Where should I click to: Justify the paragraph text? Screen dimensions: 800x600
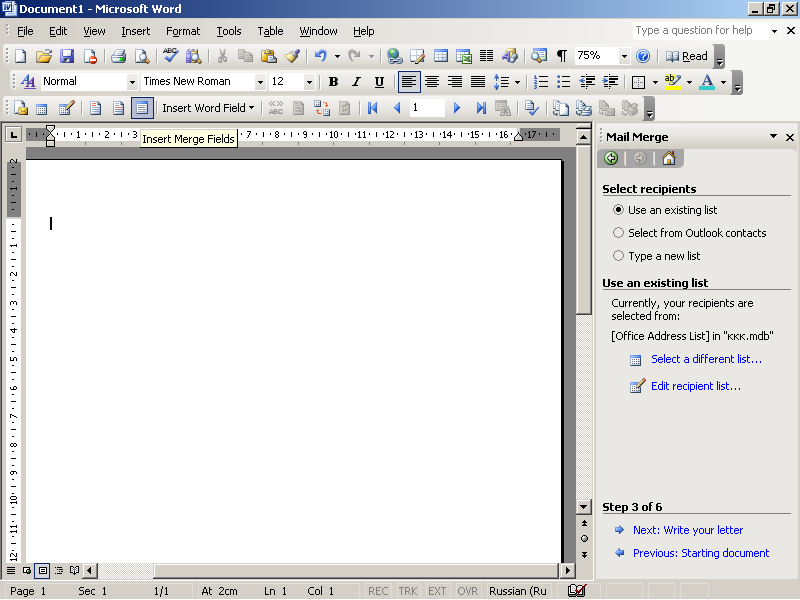click(478, 82)
